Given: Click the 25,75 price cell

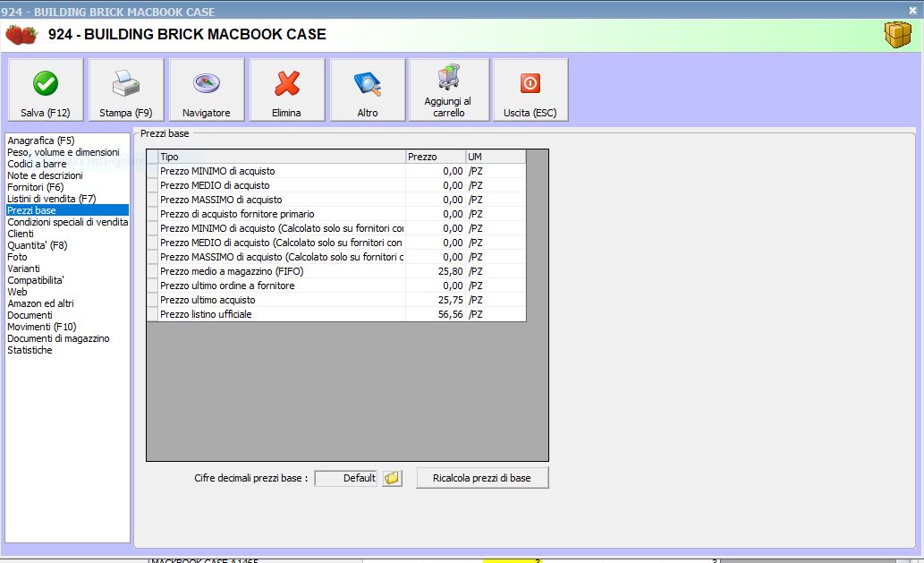Looking at the screenshot, I should pos(436,300).
